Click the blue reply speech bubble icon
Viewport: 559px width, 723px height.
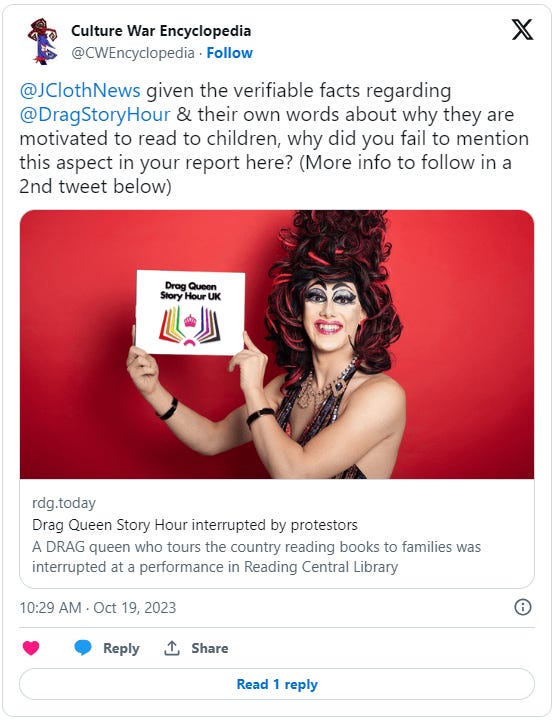pos(83,648)
